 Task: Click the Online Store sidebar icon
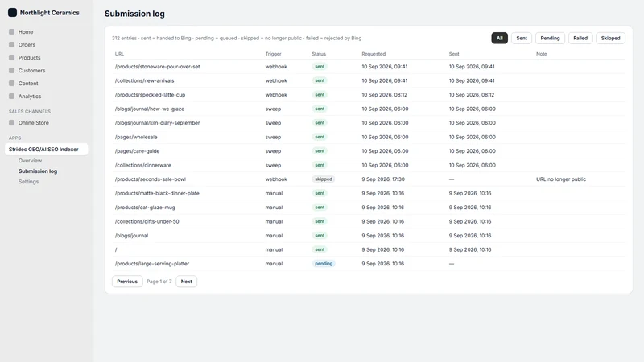(11, 123)
